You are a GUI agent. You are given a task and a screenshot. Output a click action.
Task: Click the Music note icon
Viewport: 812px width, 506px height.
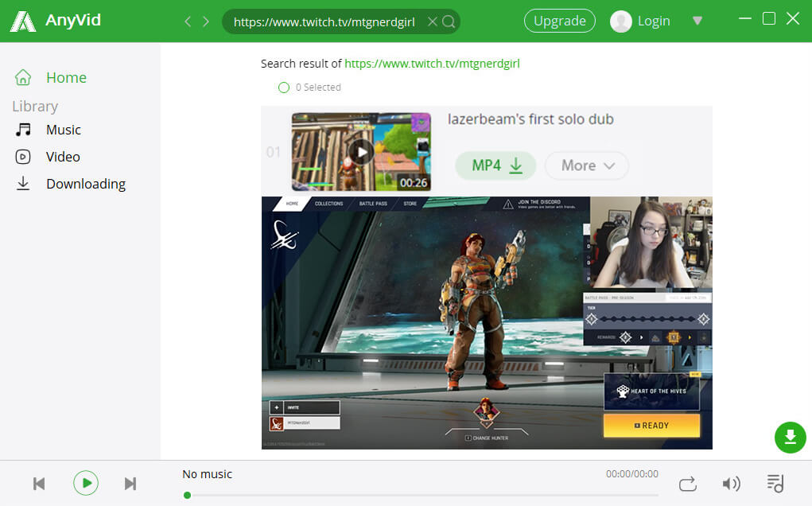tap(23, 130)
